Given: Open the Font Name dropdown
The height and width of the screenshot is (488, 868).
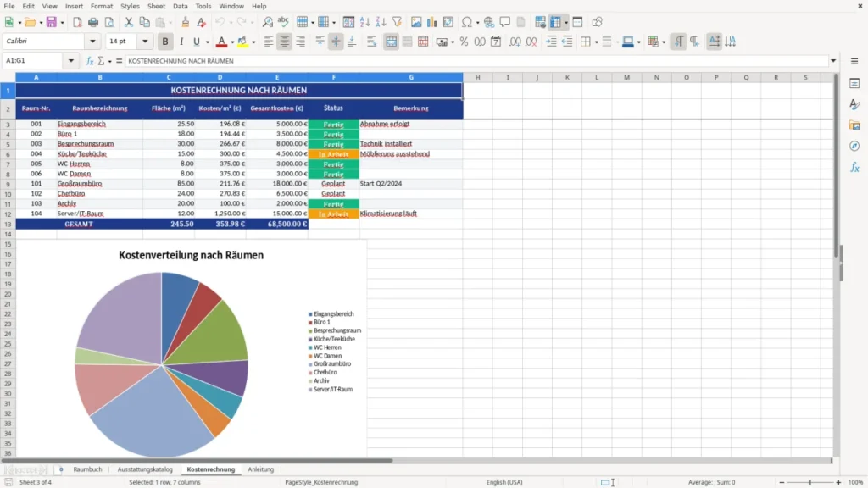Looking at the screenshot, I should click(92, 41).
